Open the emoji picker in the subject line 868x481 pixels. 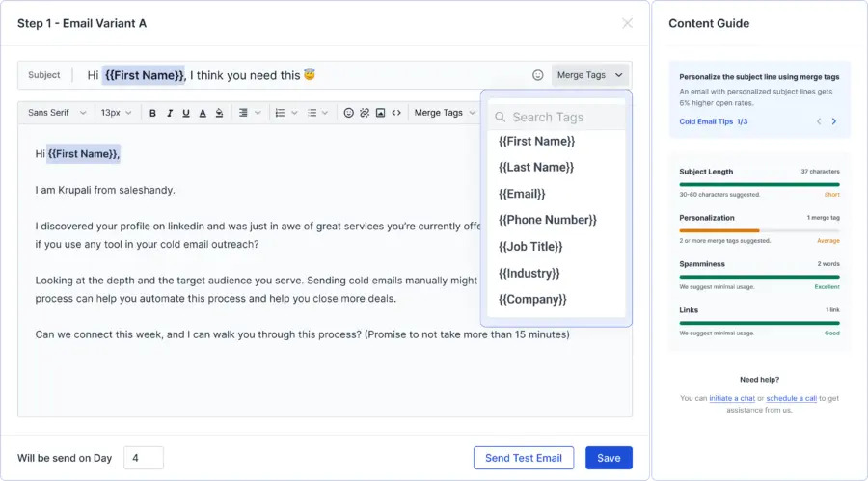pos(537,75)
